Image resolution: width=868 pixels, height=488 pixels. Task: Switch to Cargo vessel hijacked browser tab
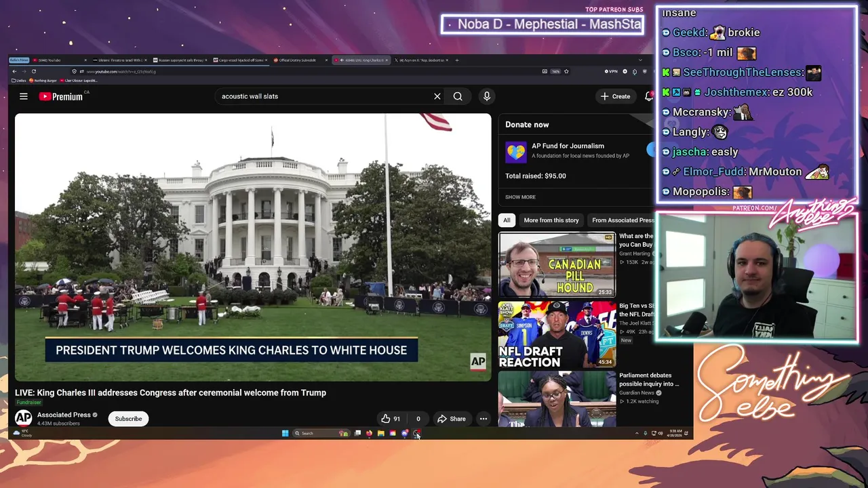(x=239, y=60)
